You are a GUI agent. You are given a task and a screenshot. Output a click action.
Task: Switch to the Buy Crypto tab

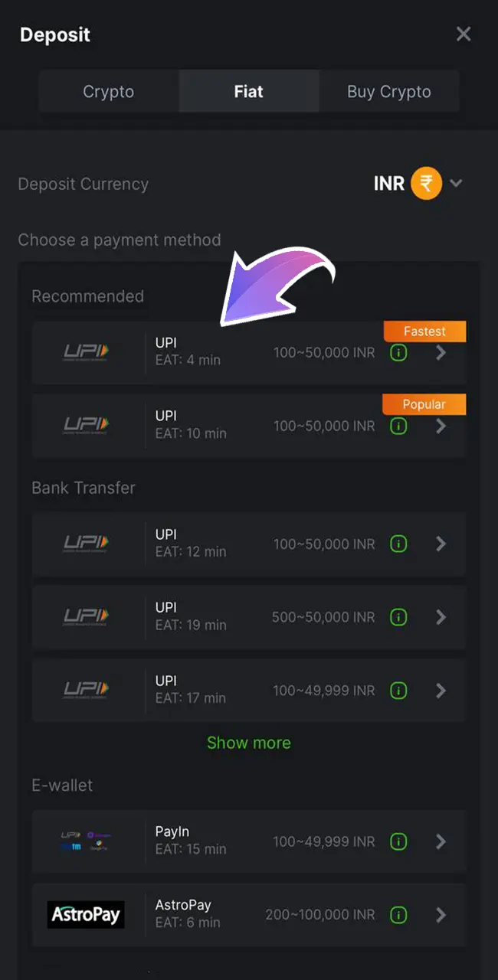click(389, 92)
